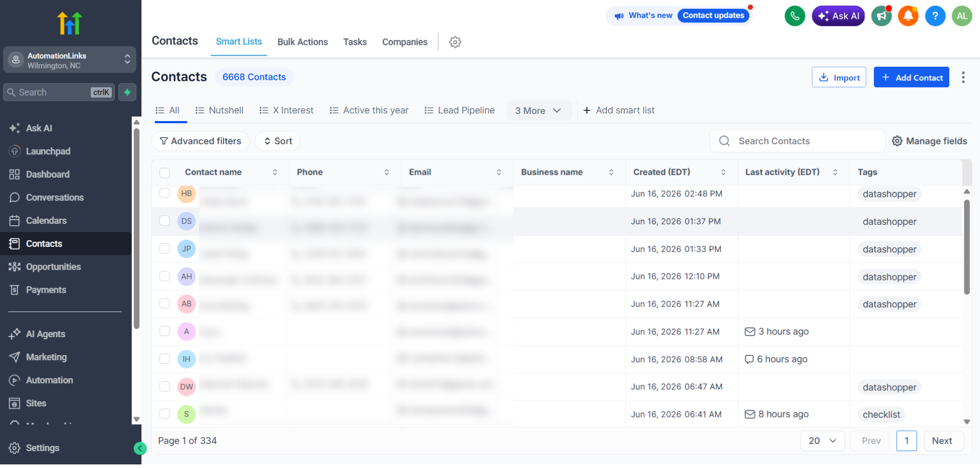Switch to the Smart Lists tab
This screenshot has width=980, height=468.
[x=239, y=42]
